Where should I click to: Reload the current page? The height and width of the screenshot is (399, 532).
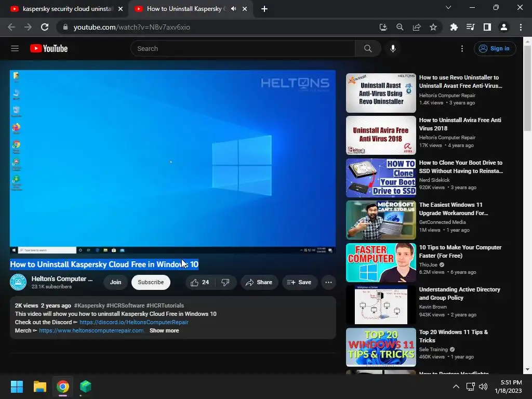[45, 27]
